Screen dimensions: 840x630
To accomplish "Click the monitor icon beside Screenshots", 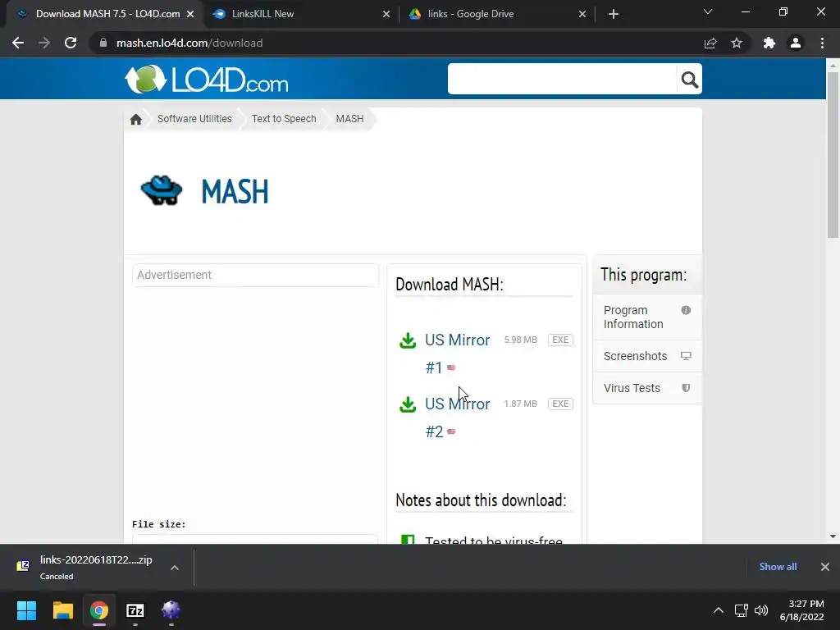I will coord(686,356).
